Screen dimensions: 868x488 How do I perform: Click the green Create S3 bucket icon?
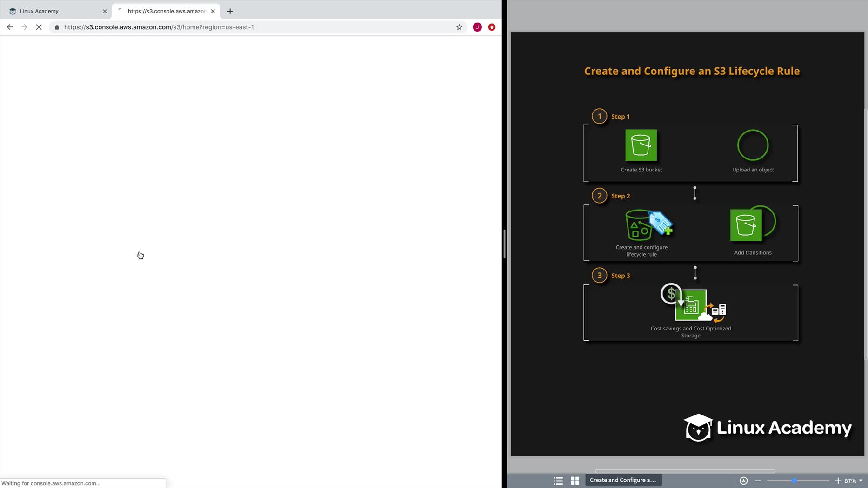641,145
